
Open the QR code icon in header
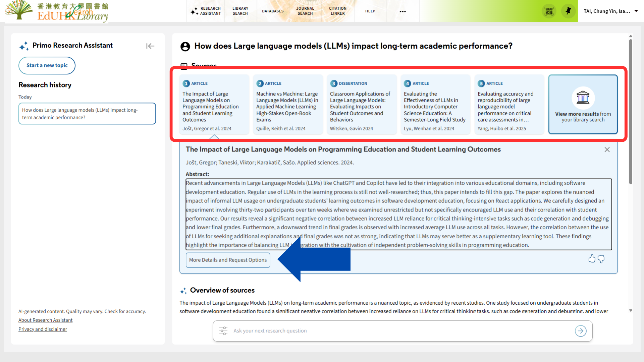click(549, 11)
